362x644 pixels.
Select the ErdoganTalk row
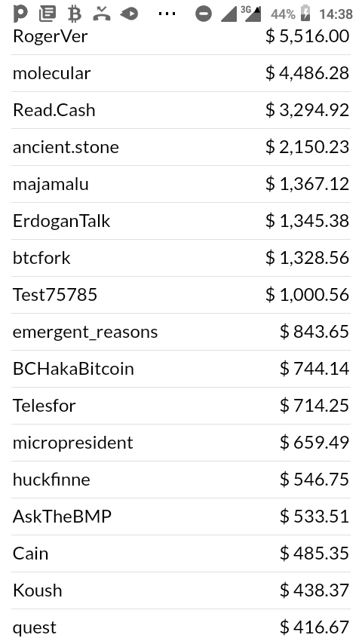(181, 221)
